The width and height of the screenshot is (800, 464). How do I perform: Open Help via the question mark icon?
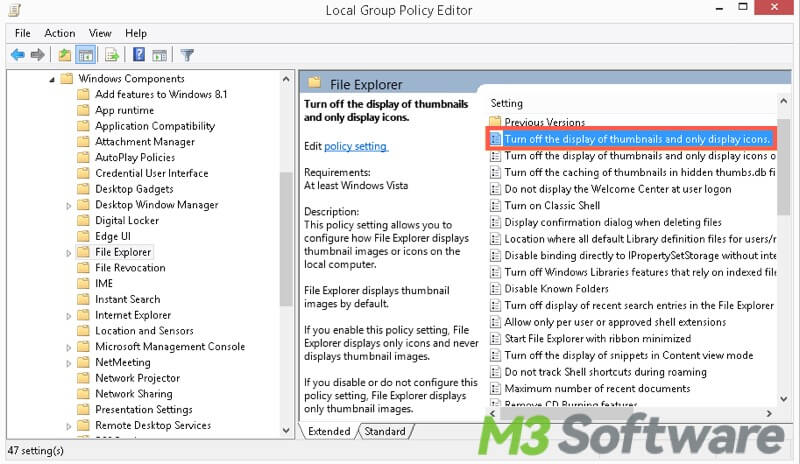pos(139,54)
